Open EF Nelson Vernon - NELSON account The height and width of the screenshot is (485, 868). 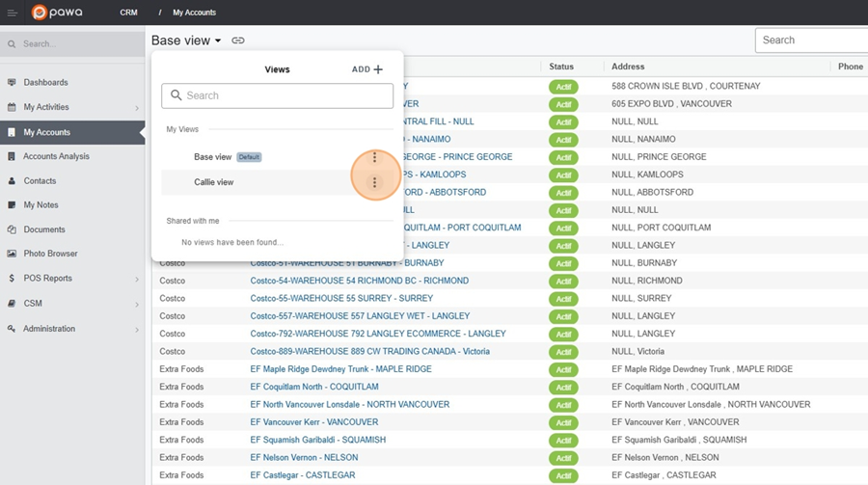point(304,458)
